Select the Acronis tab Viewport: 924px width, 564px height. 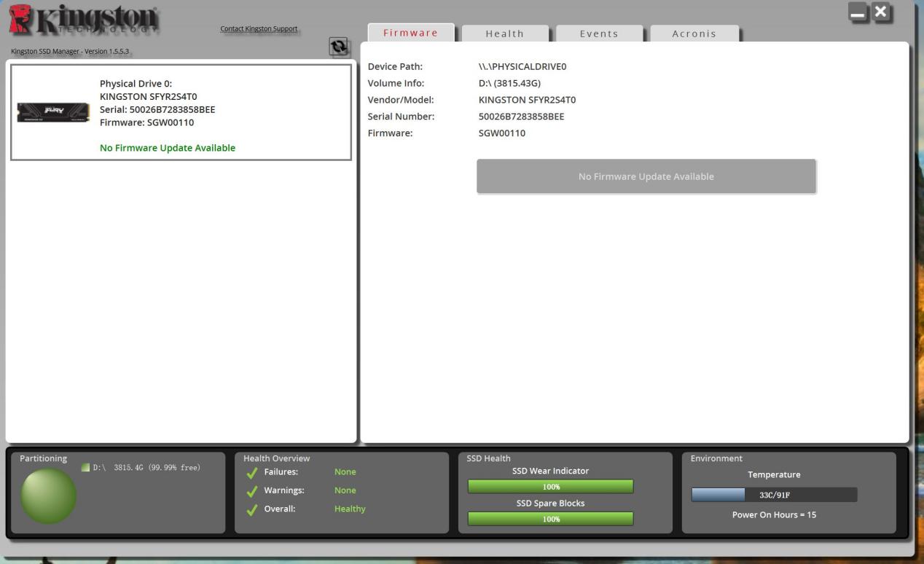click(x=694, y=34)
